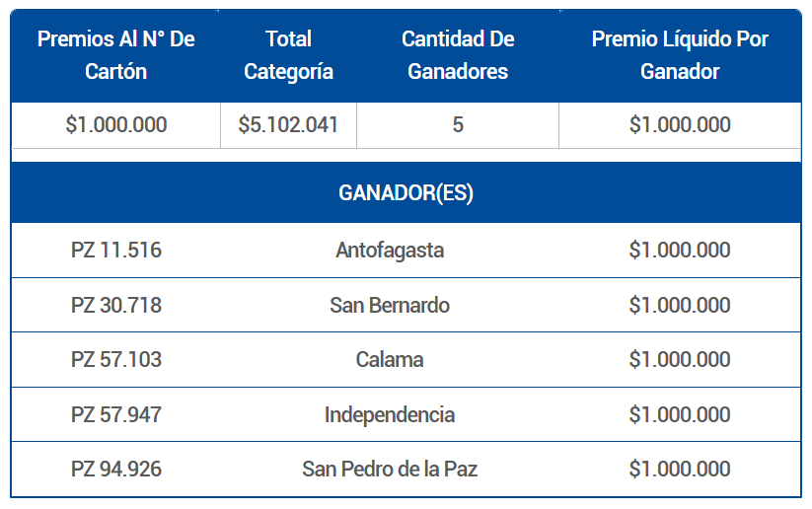Click the prize amount in the Calama row
812x509 pixels.
coord(680,360)
